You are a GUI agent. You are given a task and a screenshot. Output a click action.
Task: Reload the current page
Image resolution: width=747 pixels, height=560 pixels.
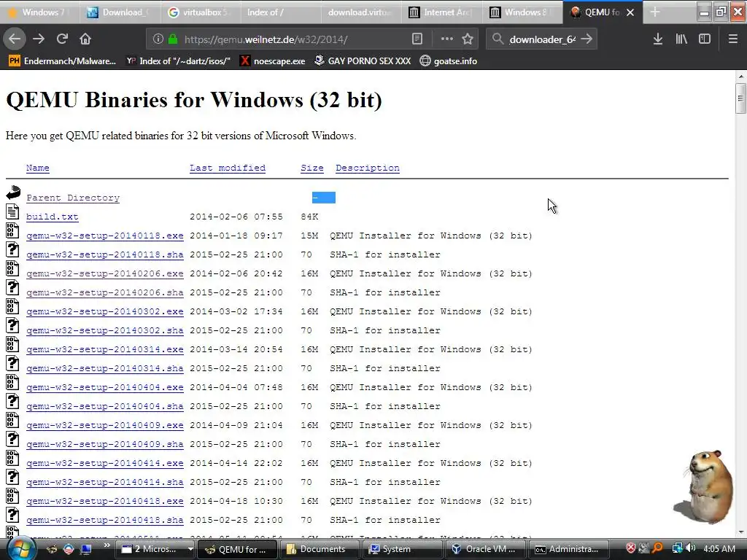pyautogui.click(x=62, y=39)
